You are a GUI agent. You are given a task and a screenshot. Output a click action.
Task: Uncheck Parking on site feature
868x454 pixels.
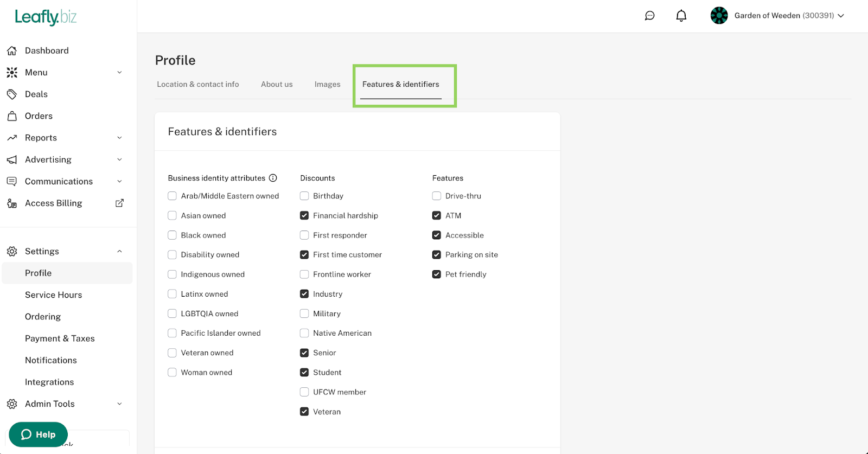437,254
